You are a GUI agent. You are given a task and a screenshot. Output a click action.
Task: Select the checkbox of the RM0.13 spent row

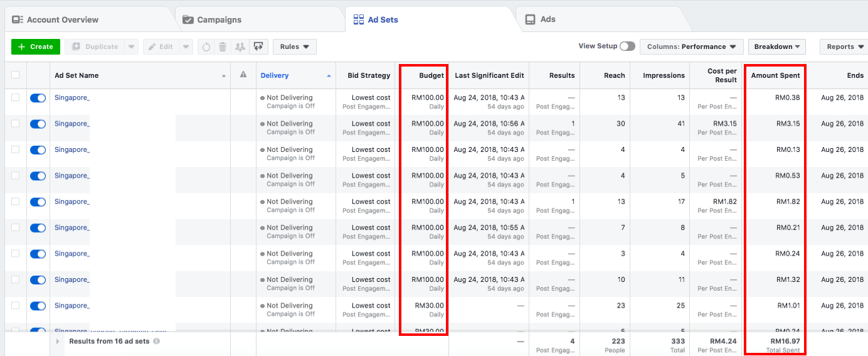click(x=16, y=149)
